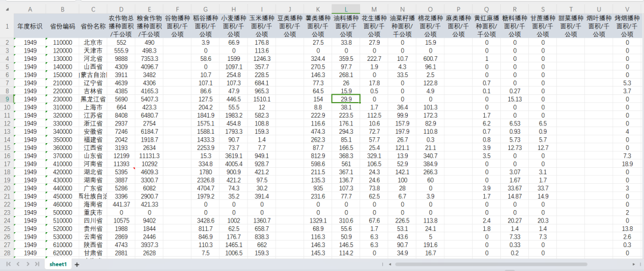This screenshot has height=271, width=644.
Task: Click the header cell 年度标识
Action: click(x=30, y=26)
